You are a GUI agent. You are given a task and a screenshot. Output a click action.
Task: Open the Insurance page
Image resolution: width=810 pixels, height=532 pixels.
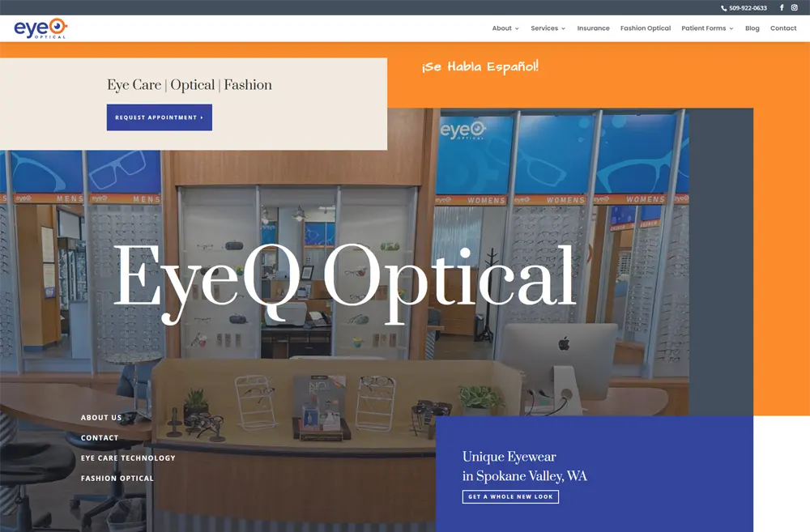[593, 28]
